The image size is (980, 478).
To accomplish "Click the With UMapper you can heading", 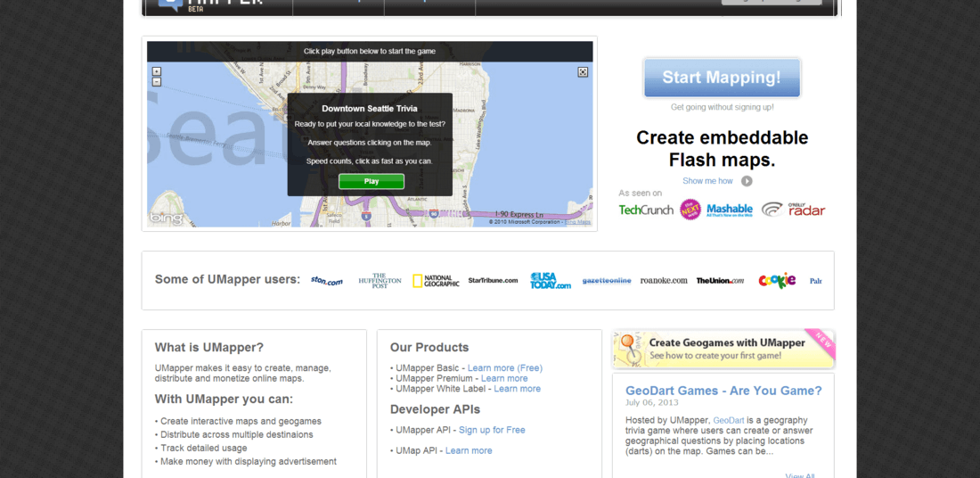I will pyautogui.click(x=224, y=400).
